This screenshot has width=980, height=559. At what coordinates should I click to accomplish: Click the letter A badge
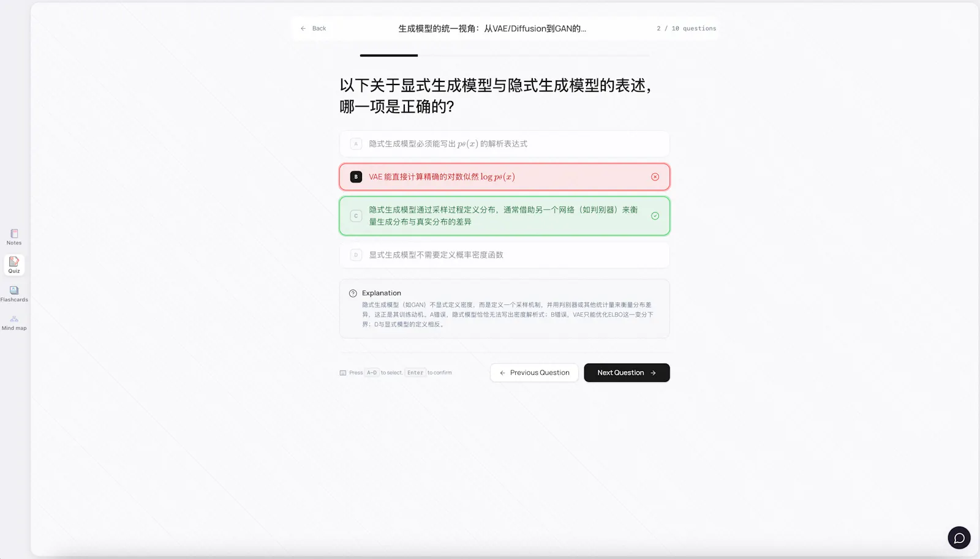point(356,144)
